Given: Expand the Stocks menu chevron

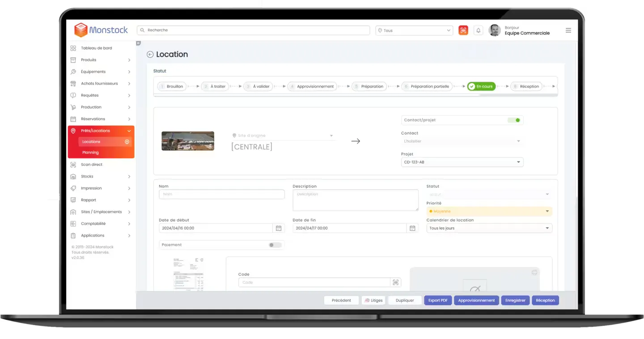Looking at the screenshot, I should tap(129, 177).
